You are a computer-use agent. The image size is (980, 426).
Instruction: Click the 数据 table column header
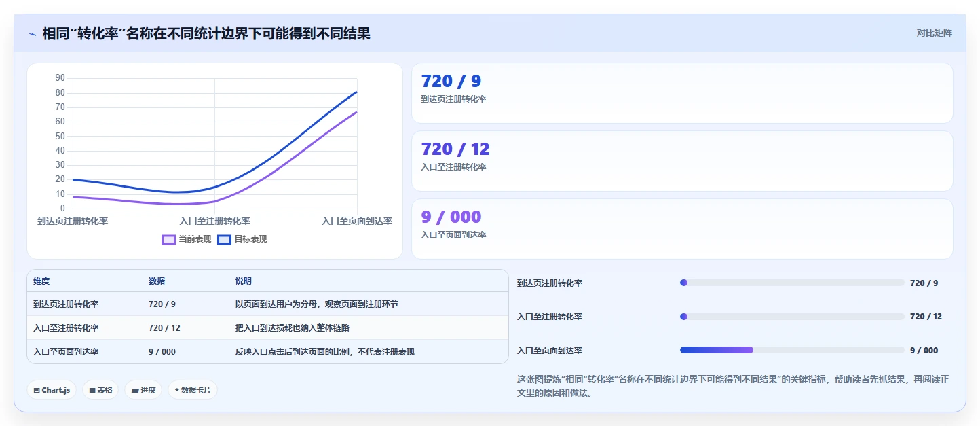[157, 281]
